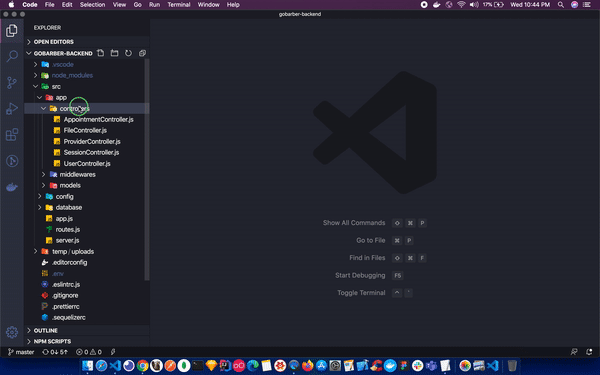Open the Docker view in activity bar

point(12,187)
